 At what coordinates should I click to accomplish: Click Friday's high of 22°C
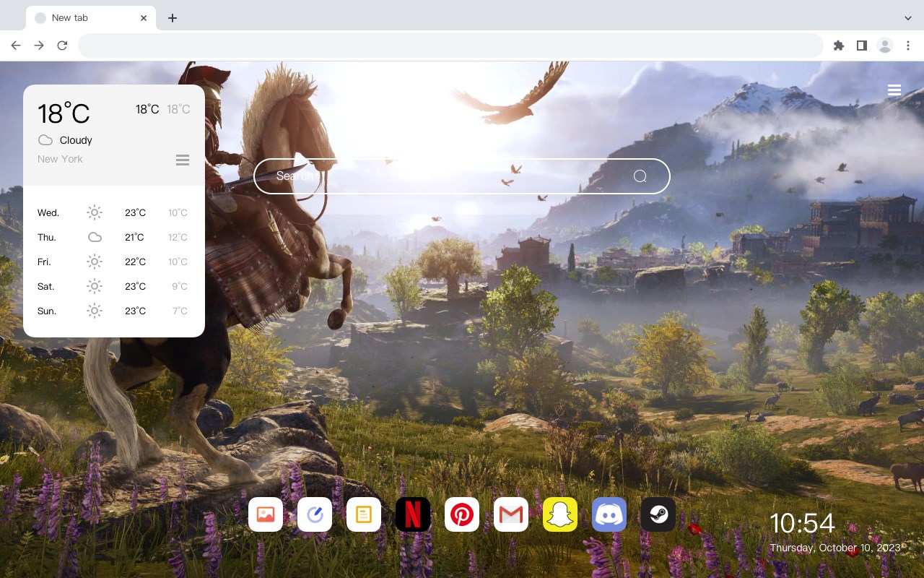tap(135, 262)
